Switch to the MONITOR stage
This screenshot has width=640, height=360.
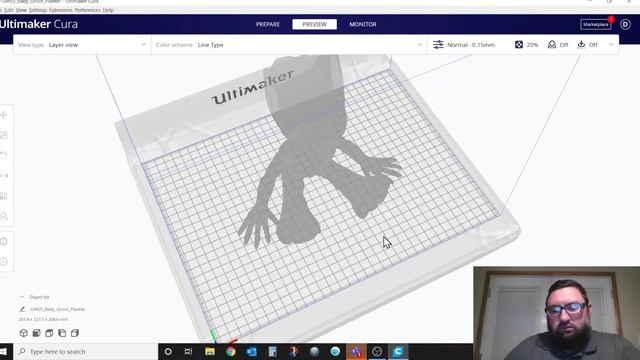pos(363,24)
